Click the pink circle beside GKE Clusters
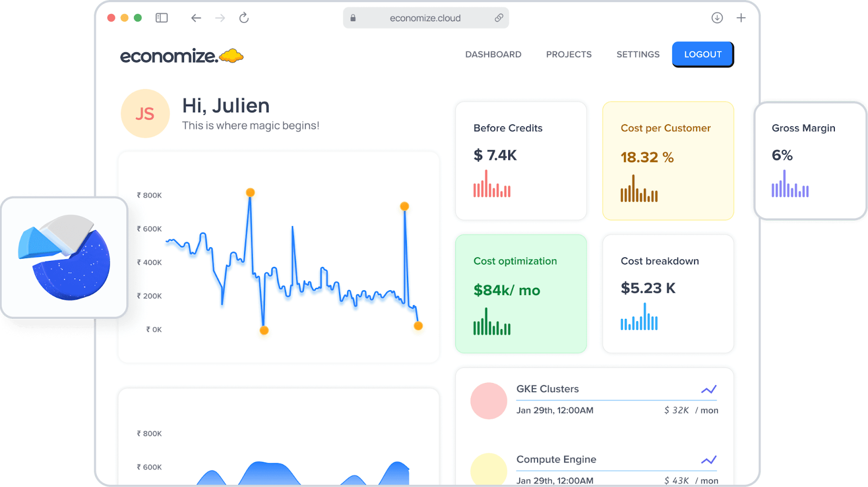The width and height of the screenshot is (868, 487). point(489,401)
